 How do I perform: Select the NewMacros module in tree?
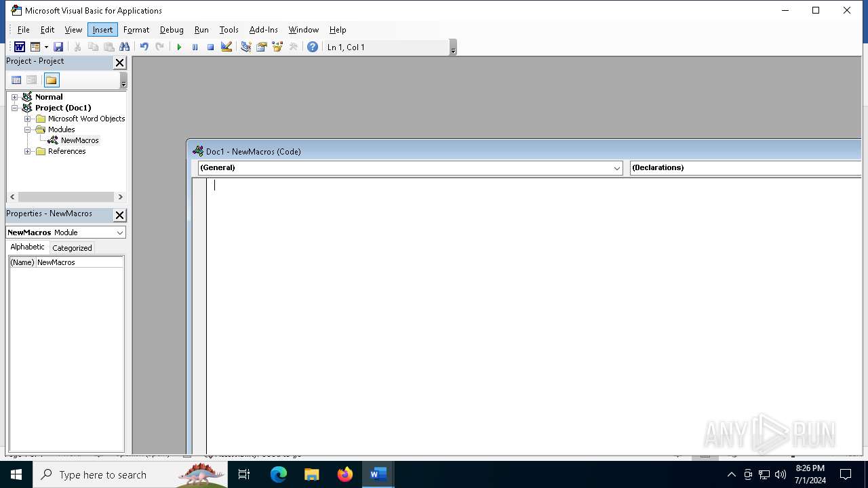[79, 140]
